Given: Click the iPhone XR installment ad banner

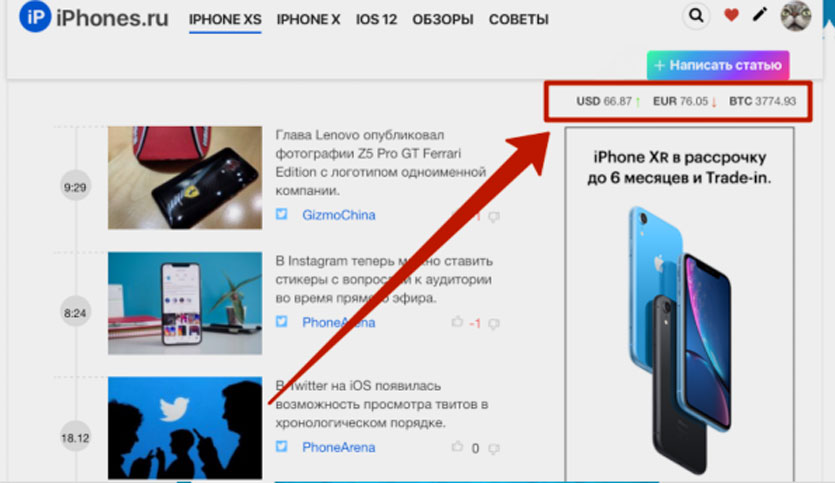Looking at the screenshot, I should click(679, 304).
